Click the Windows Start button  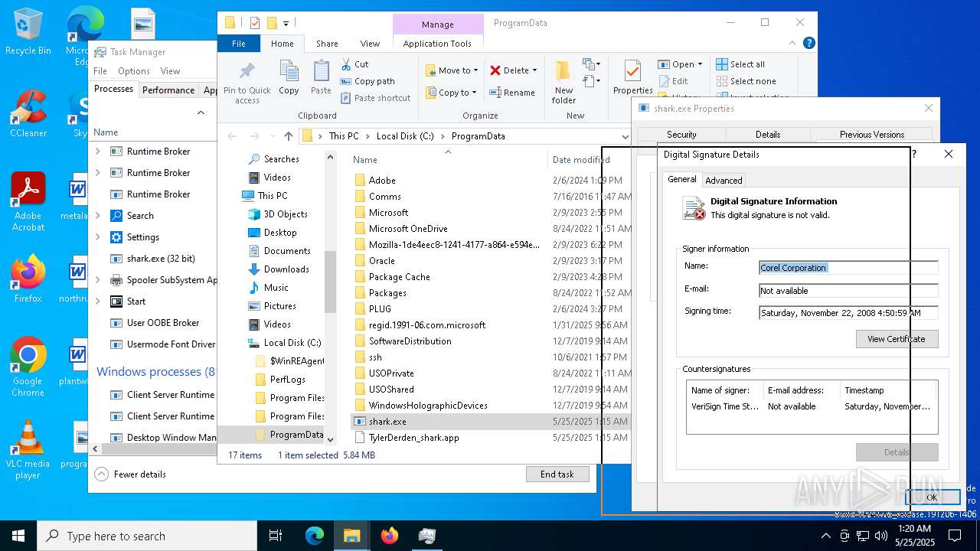click(x=18, y=536)
